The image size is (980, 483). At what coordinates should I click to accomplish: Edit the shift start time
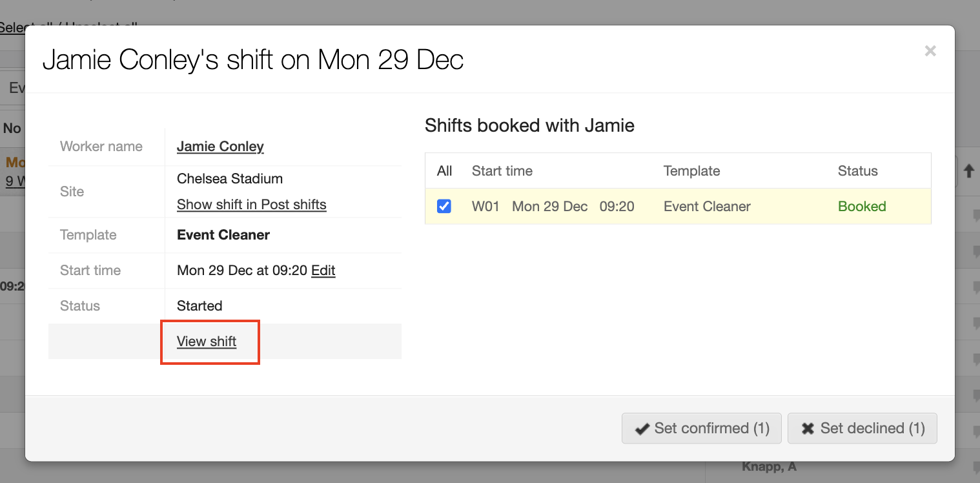[x=323, y=271]
